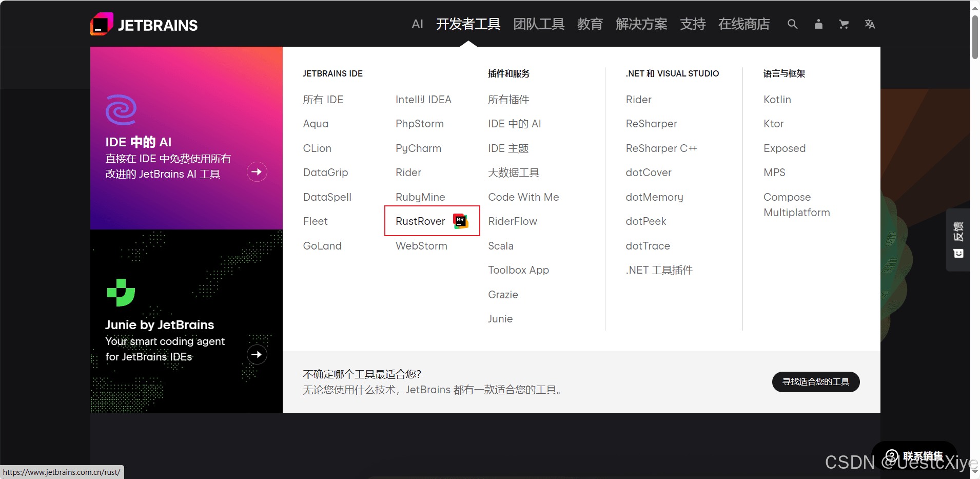The width and height of the screenshot is (980, 479).
Task: Open the DataSpell link
Action: click(327, 197)
